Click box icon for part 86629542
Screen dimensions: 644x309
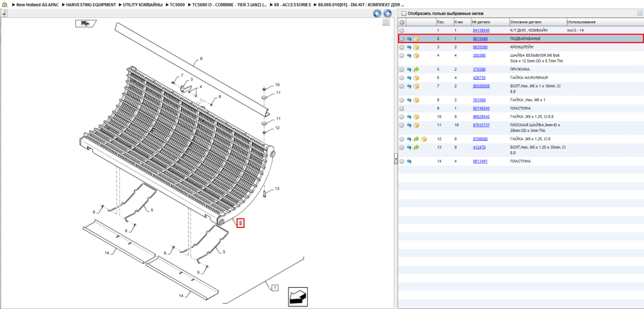[417, 117]
